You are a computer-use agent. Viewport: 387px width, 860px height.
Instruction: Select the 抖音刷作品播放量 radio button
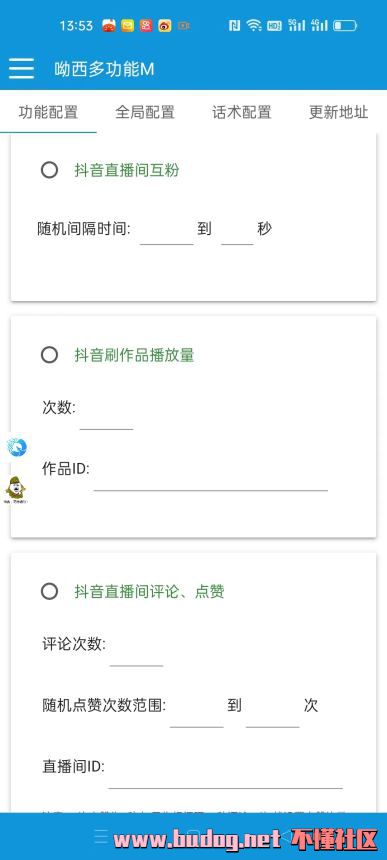click(x=49, y=355)
